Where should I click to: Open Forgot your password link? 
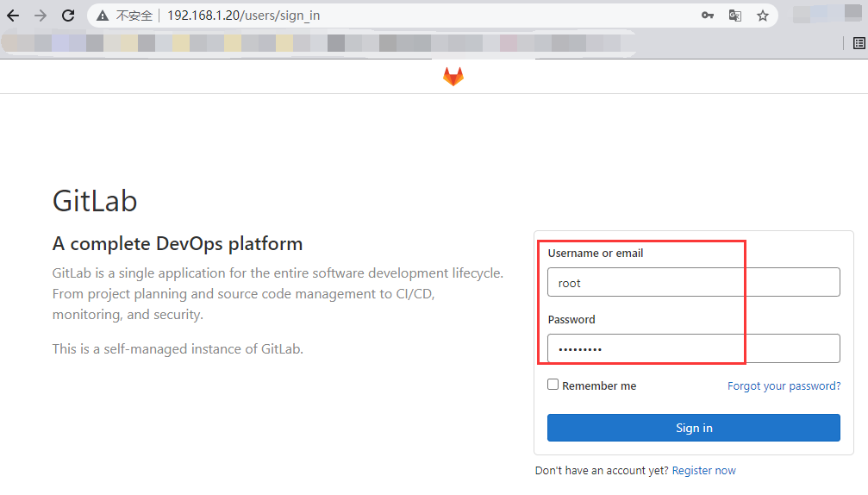coord(784,386)
